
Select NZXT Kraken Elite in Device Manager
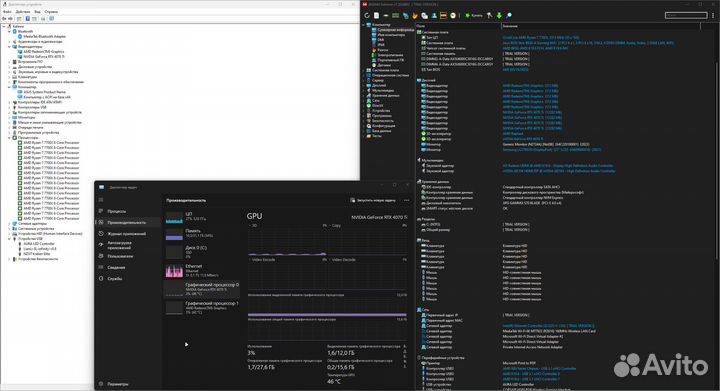[37, 254]
